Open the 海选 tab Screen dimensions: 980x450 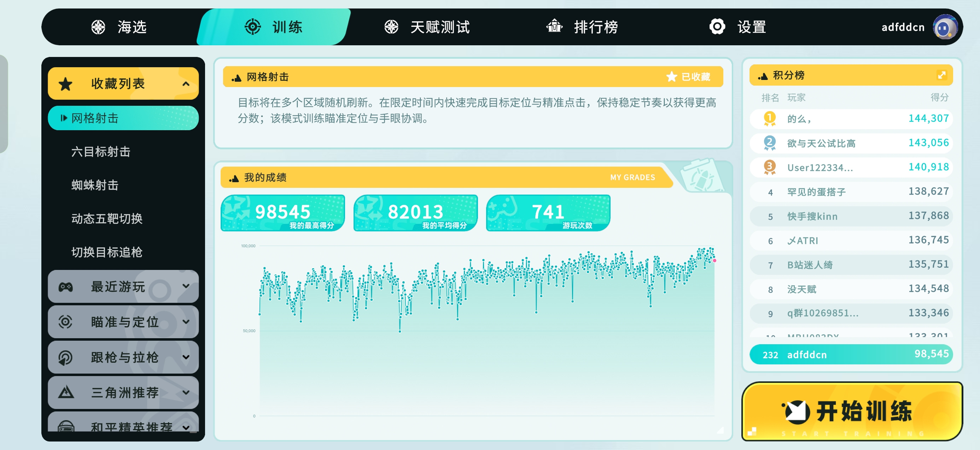119,27
